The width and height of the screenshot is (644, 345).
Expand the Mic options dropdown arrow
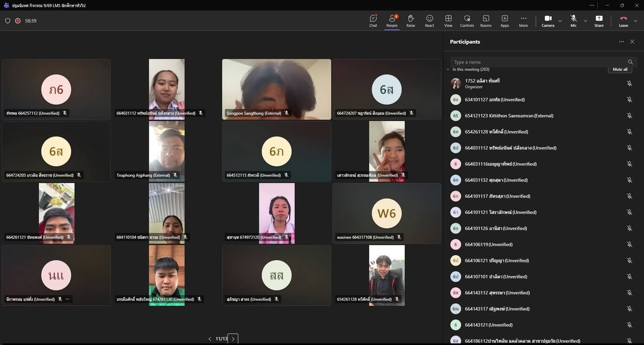pyautogui.click(x=585, y=21)
